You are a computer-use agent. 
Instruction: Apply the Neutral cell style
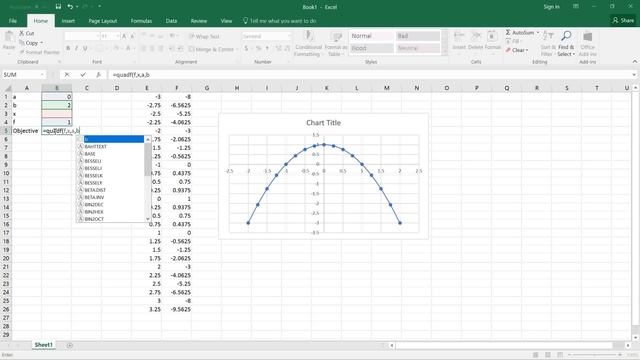[417, 48]
